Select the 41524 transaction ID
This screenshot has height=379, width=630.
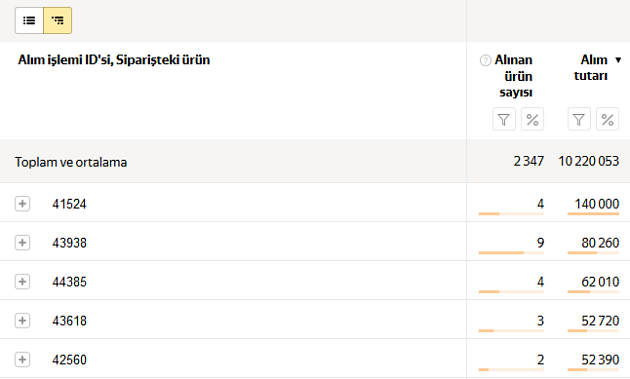69,204
